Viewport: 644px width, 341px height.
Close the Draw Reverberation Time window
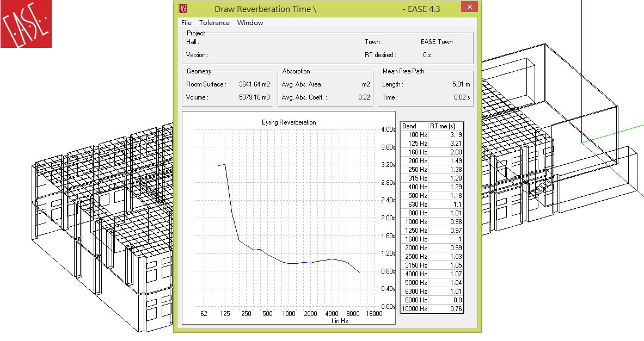coord(469,7)
